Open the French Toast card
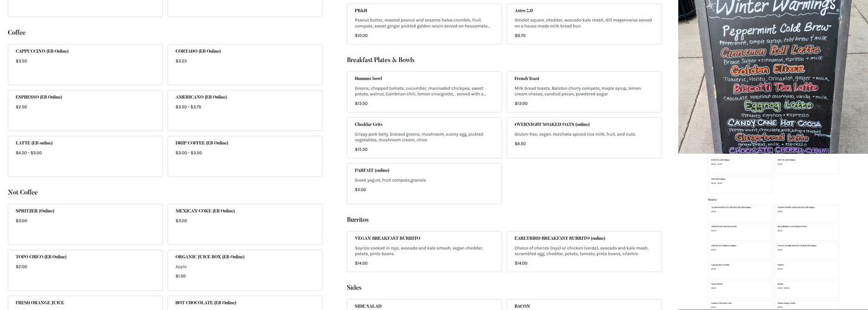The width and height of the screenshot is (868, 310). point(584,92)
